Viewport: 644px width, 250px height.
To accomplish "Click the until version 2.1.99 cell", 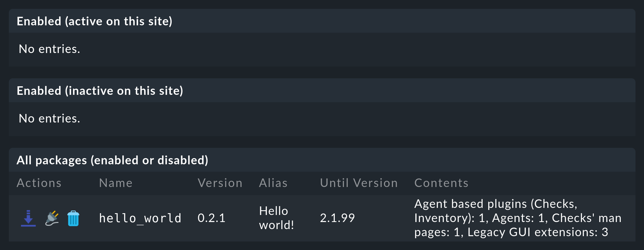I will [337, 218].
